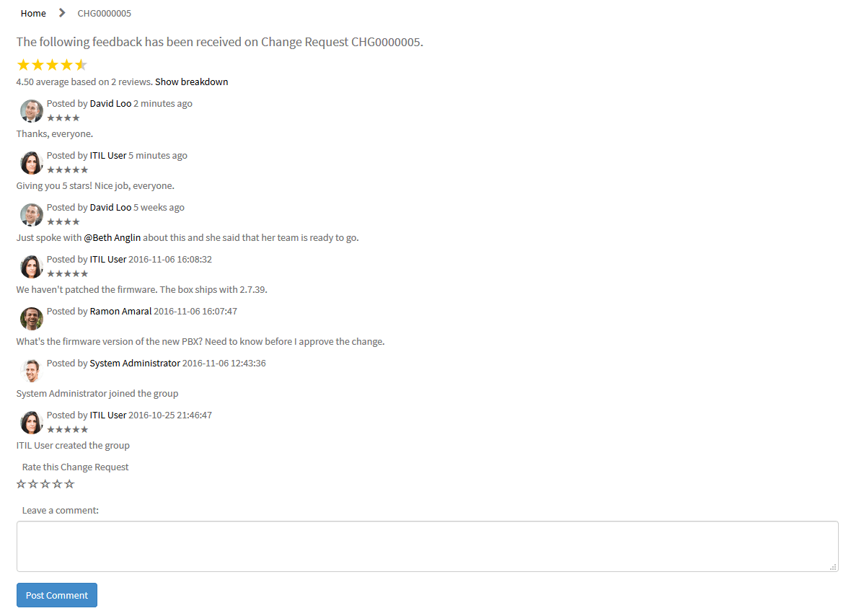Open the @Beth Anglin mention link
Screen dimensions: 851x616
(x=113, y=238)
